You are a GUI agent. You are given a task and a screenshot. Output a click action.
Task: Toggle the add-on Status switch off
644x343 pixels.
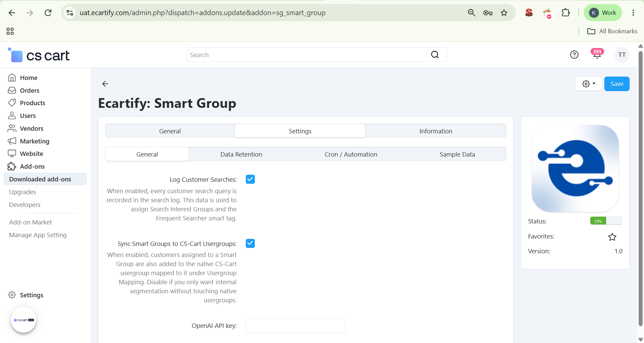606,221
